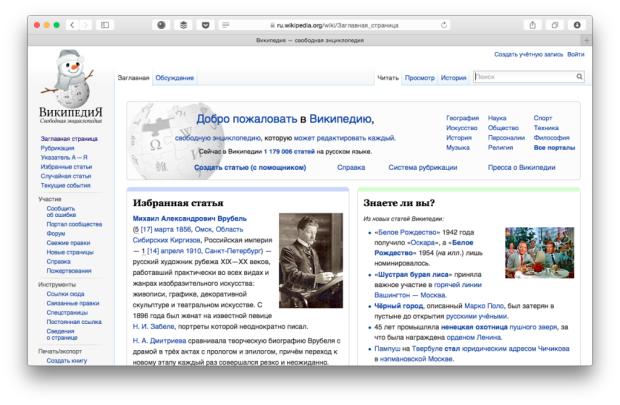
Task: Go back using the Safari back arrow
Action: (x=72, y=25)
